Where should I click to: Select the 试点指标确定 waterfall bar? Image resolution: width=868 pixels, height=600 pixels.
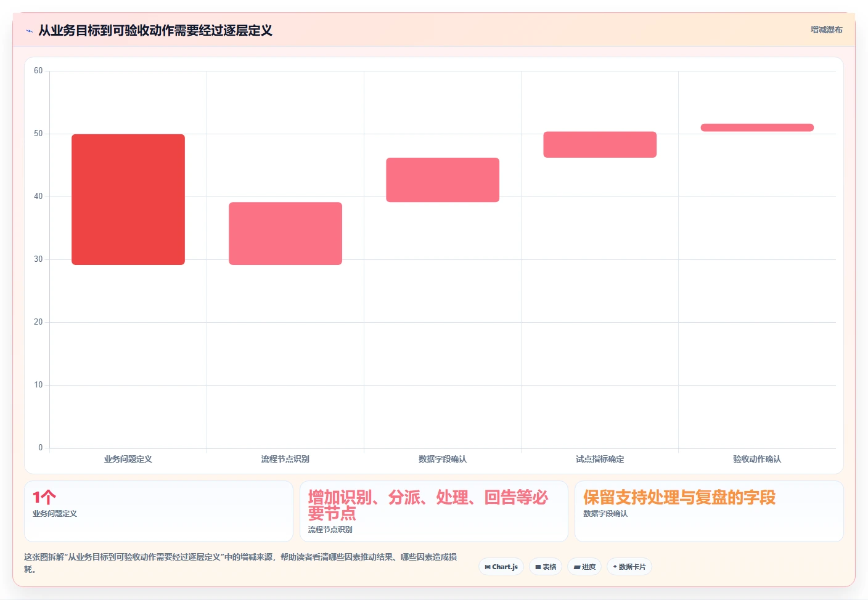click(x=600, y=145)
